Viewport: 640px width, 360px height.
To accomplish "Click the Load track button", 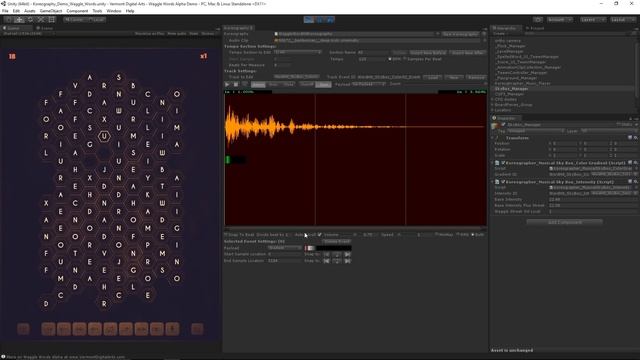I will [433, 77].
